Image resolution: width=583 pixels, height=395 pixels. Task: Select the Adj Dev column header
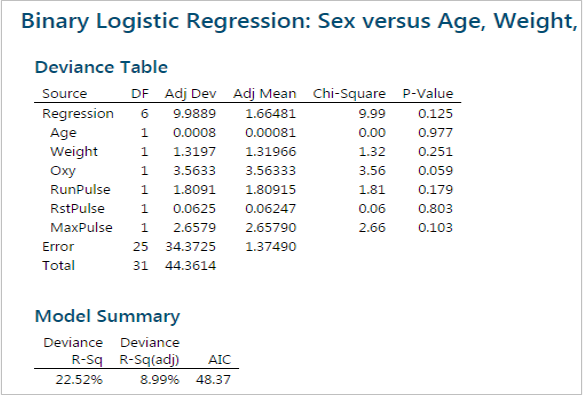(x=190, y=93)
